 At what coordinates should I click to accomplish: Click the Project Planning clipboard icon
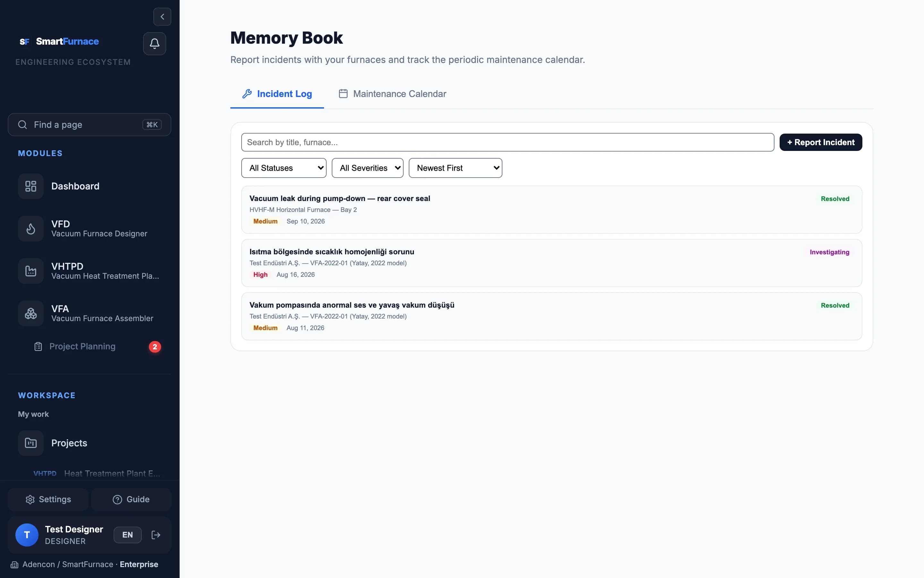click(38, 346)
